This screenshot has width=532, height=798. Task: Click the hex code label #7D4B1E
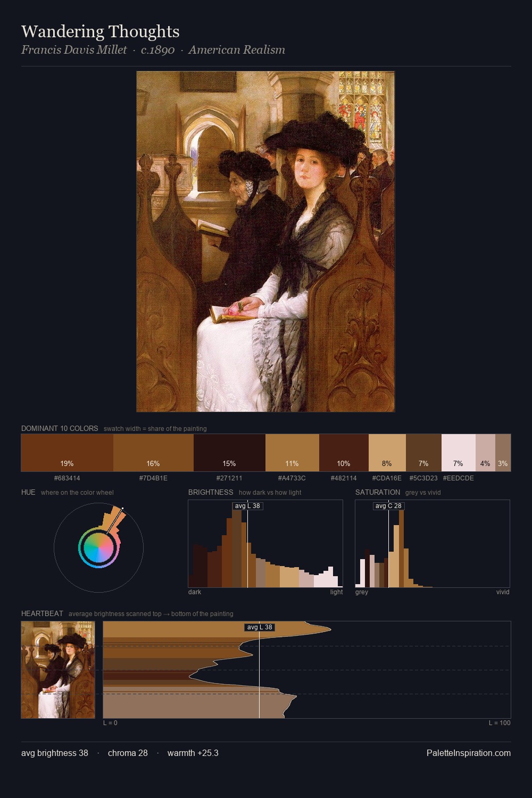(x=153, y=478)
